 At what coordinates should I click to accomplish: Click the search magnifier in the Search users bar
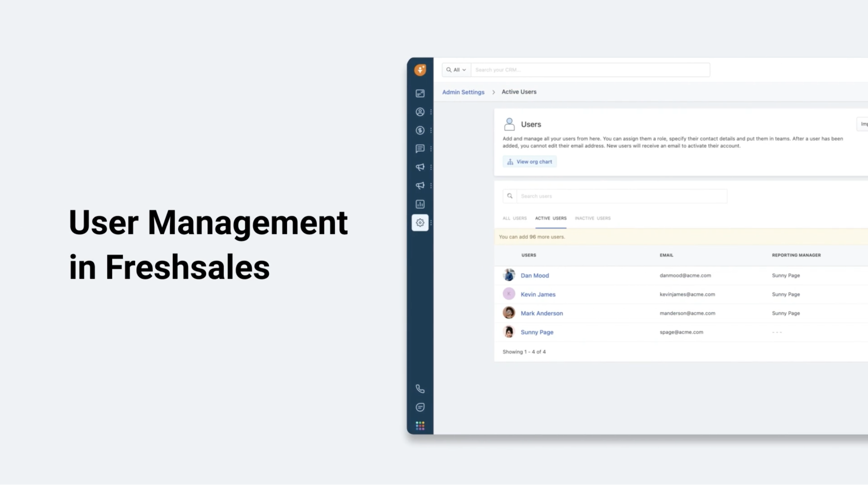[x=510, y=196]
